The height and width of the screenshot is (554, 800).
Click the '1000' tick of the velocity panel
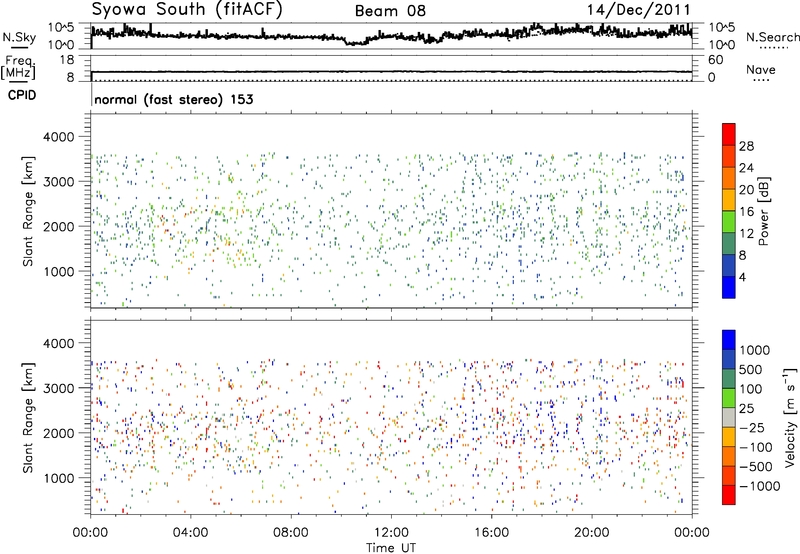[x=58, y=478]
